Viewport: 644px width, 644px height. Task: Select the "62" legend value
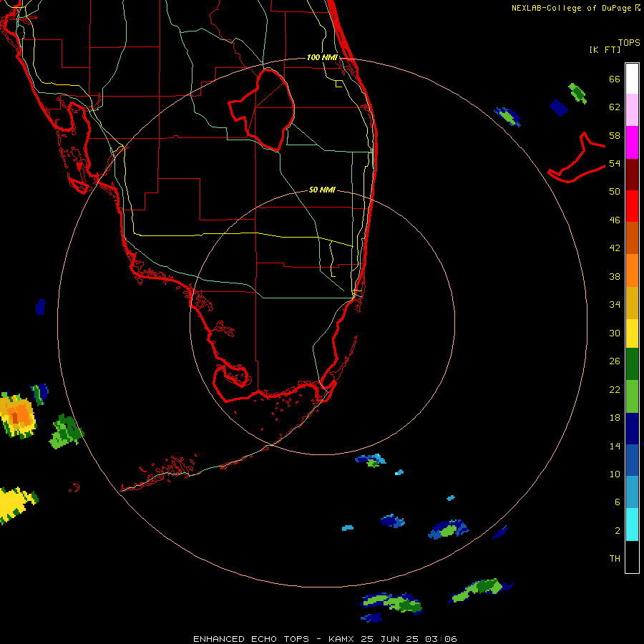pos(615,107)
